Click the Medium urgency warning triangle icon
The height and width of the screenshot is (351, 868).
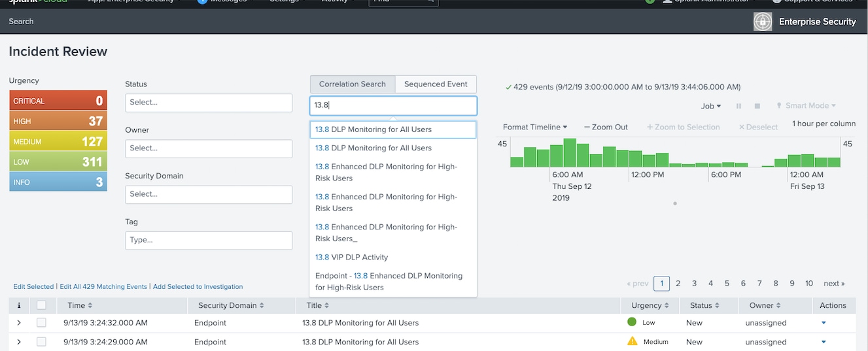[x=633, y=341]
